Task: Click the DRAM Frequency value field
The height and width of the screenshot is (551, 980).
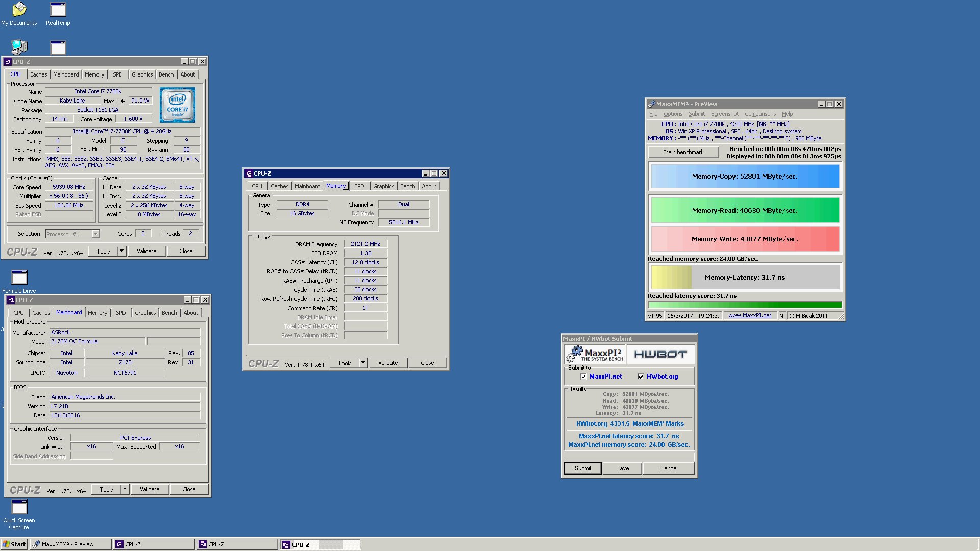Action: coord(365,244)
